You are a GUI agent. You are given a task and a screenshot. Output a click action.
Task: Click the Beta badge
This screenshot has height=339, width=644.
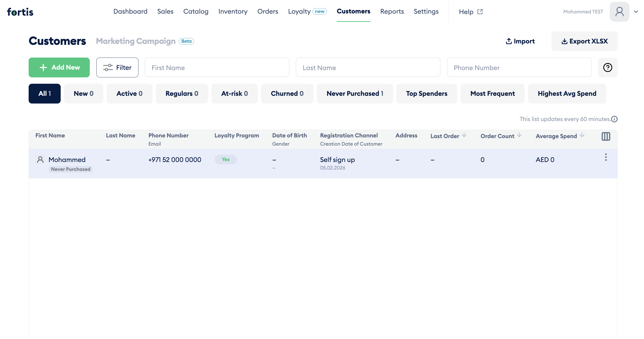pos(186,41)
